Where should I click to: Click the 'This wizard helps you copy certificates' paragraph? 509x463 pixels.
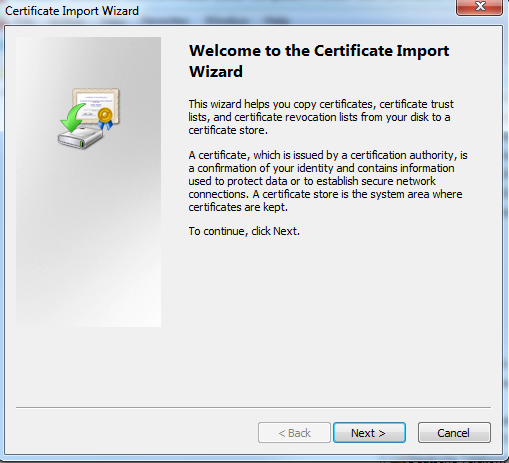tap(321, 117)
